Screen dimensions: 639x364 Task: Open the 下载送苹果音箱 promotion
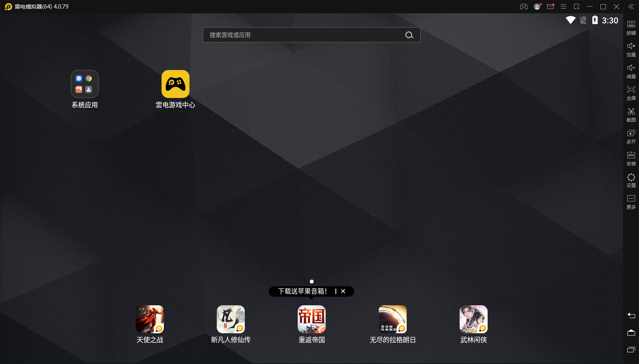point(303,291)
